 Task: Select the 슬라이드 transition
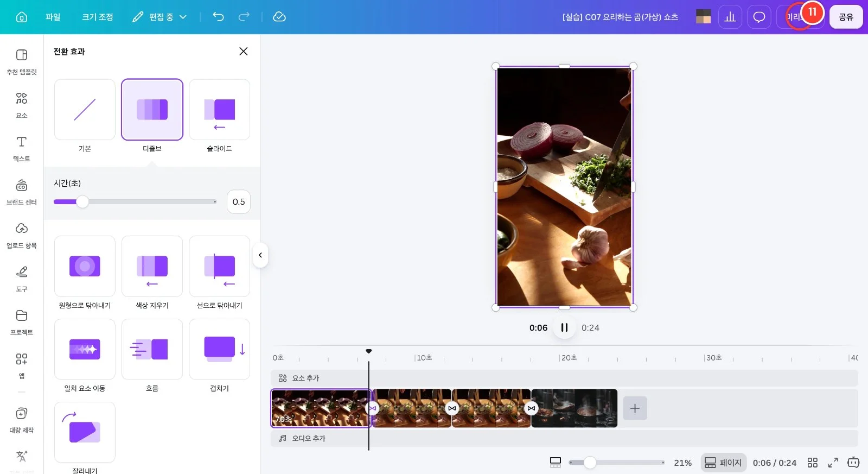click(219, 110)
